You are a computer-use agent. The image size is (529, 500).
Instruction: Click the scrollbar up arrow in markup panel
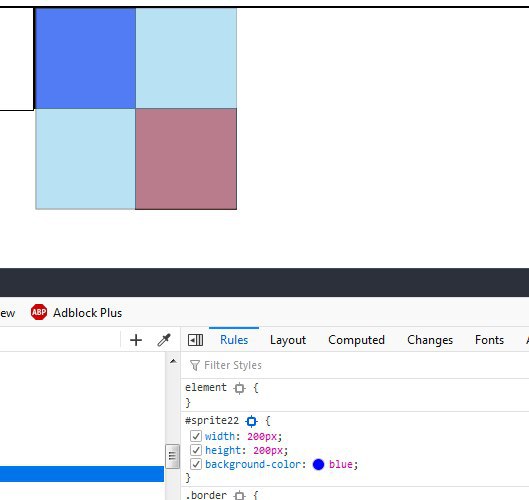[173, 361]
